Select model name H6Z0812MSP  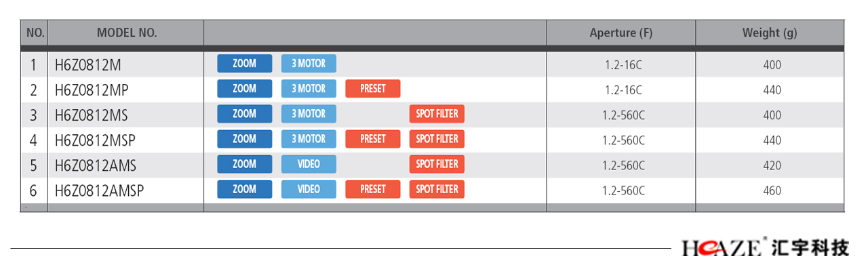[95, 140]
